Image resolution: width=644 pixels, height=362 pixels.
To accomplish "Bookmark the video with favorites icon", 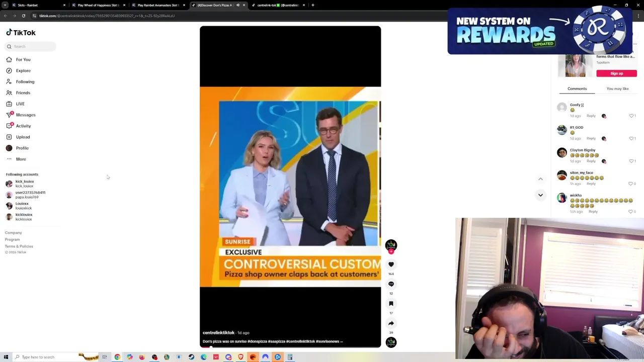I will [x=391, y=304].
